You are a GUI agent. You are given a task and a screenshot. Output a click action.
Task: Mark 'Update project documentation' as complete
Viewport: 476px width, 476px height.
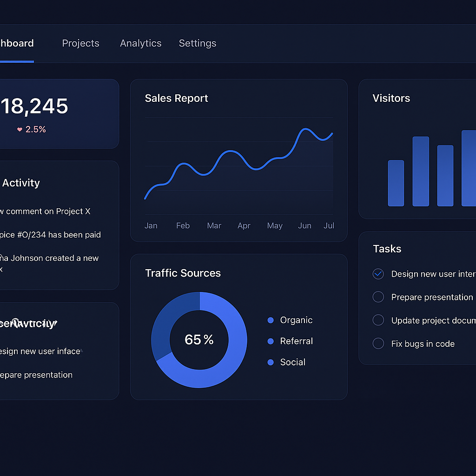tap(378, 320)
